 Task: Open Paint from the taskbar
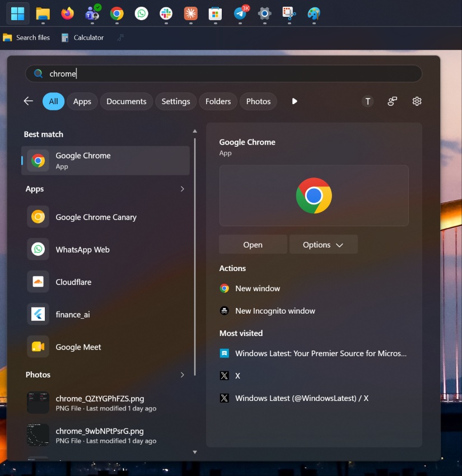coord(314,13)
